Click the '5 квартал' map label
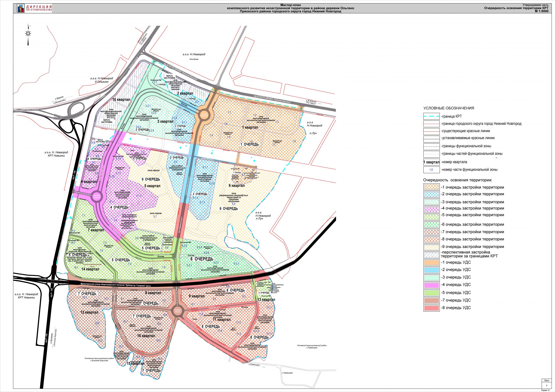Screen dimensions: 555x392 tap(152, 186)
